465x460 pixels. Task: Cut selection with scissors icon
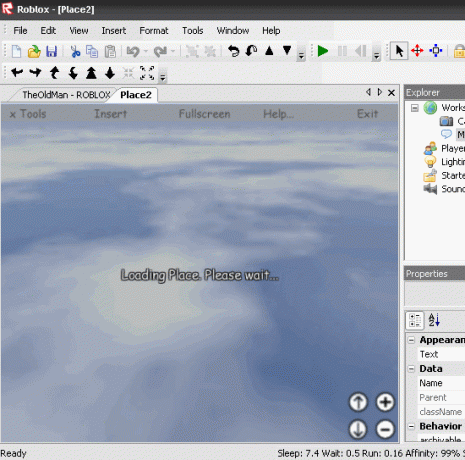(75, 52)
